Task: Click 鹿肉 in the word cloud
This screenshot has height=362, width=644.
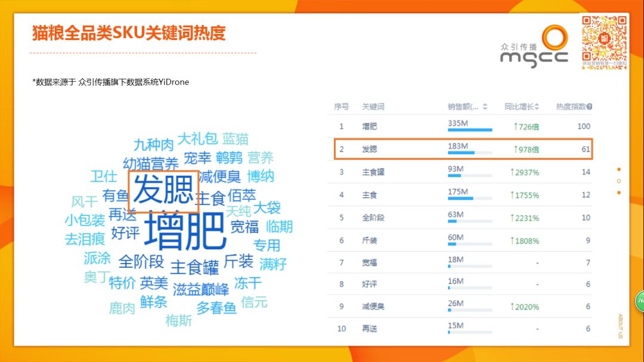Action: pos(122,308)
